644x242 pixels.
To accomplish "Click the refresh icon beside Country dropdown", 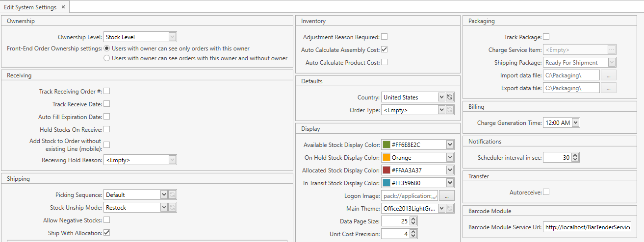I will 450,97.
